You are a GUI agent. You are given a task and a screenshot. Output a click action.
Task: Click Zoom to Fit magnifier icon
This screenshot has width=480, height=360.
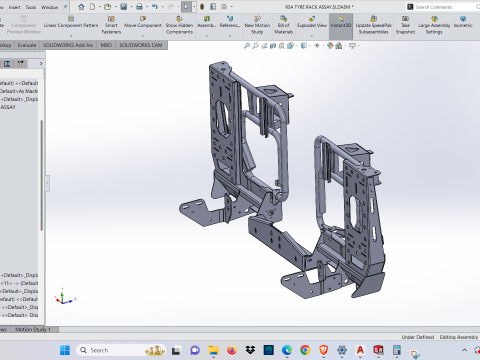coord(247,46)
